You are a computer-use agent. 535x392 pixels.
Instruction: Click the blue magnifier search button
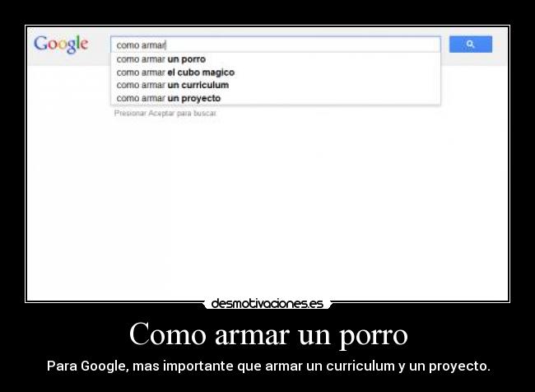point(471,44)
